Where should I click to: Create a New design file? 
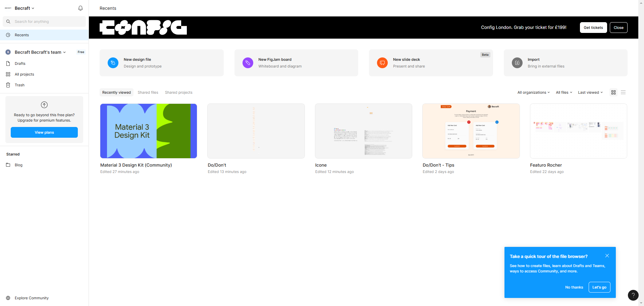click(x=162, y=63)
